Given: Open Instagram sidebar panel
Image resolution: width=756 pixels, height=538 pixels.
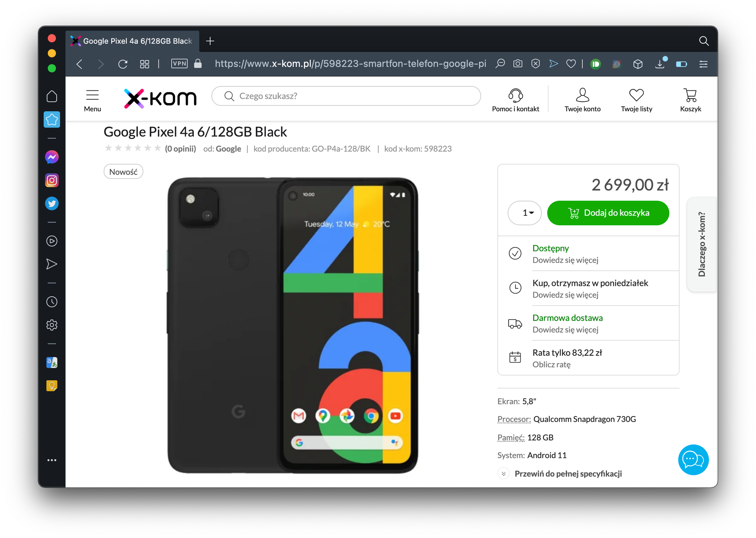Looking at the screenshot, I should (52, 180).
